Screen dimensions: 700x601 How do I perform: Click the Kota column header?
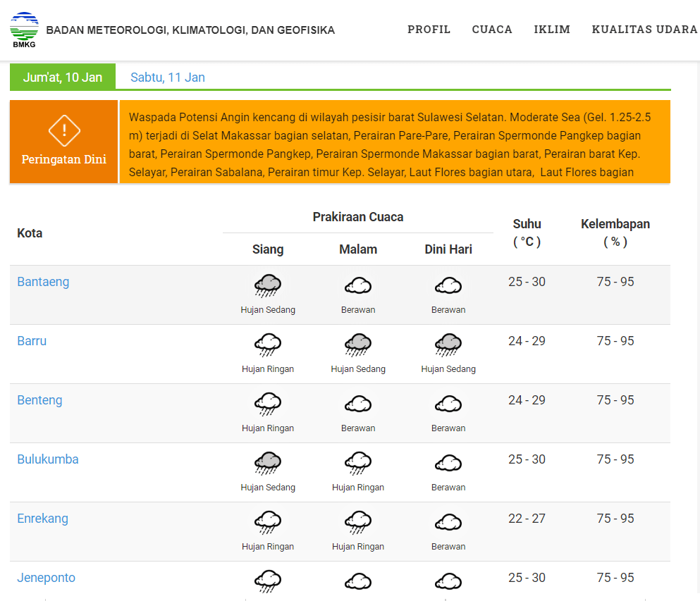point(30,233)
